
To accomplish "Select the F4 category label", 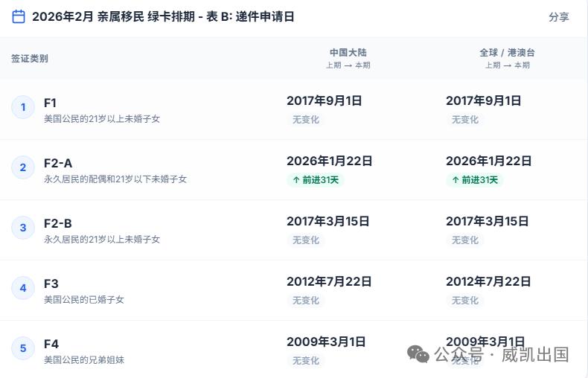I will pos(51,344).
